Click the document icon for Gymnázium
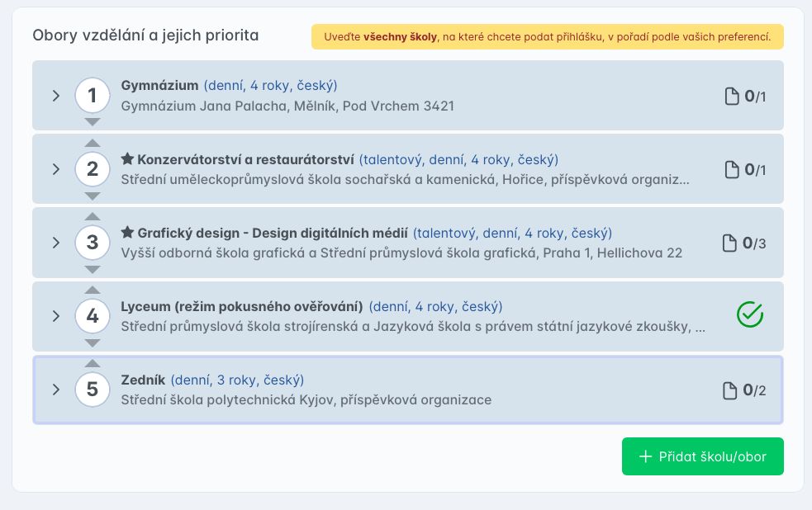The height and width of the screenshot is (510, 812). 731,97
